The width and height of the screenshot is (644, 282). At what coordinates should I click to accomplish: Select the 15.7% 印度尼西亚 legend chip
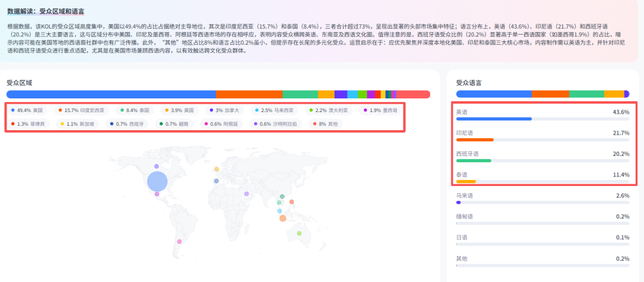tap(81, 110)
